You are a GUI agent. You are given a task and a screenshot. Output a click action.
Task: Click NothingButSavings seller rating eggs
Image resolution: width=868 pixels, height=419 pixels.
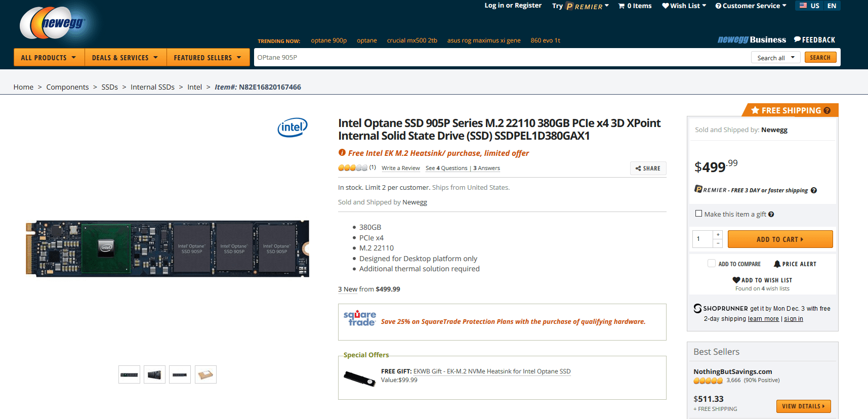[x=708, y=381]
